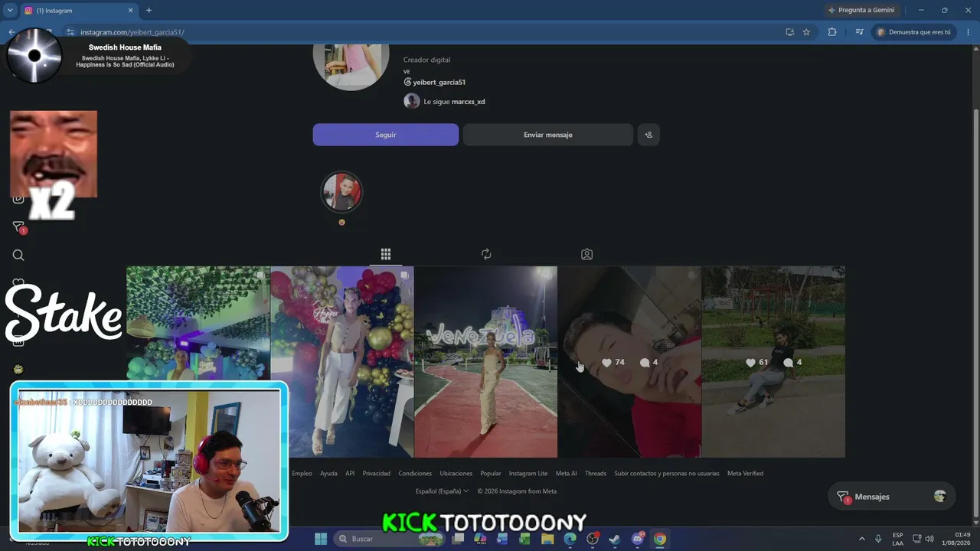980x551 pixels.
Task: View site information icon in address bar
Action: coord(70,32)
